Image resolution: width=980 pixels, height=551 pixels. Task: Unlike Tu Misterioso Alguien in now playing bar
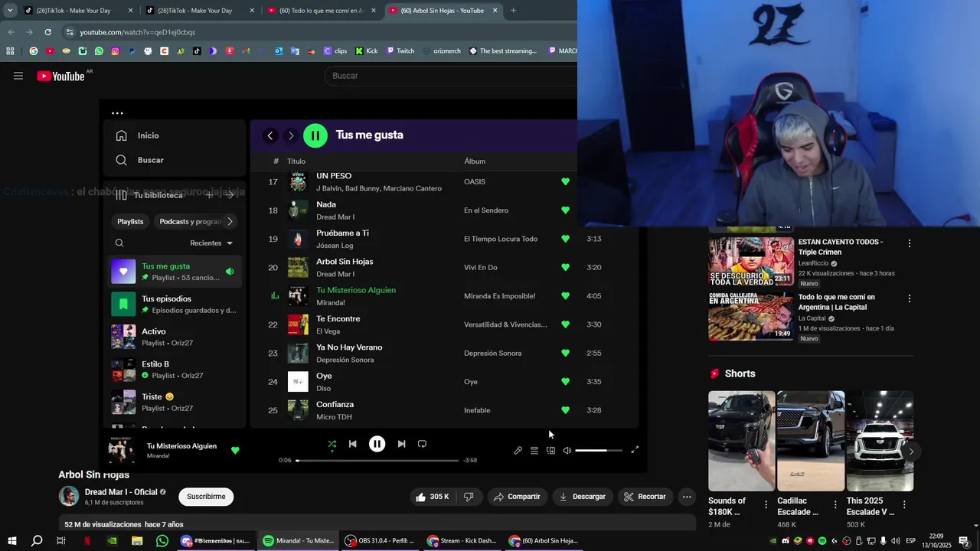pos(235,450)
